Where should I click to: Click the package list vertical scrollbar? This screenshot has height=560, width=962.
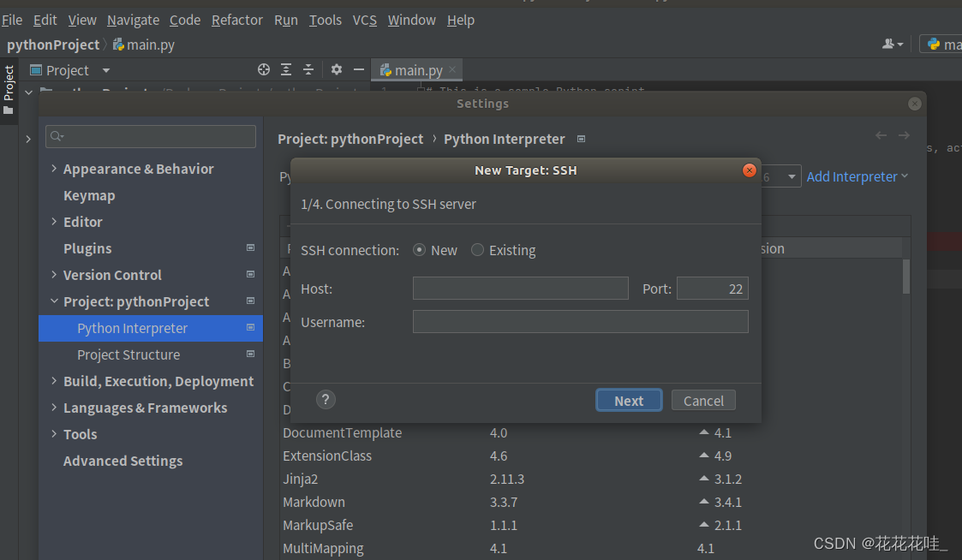(906, 277)
